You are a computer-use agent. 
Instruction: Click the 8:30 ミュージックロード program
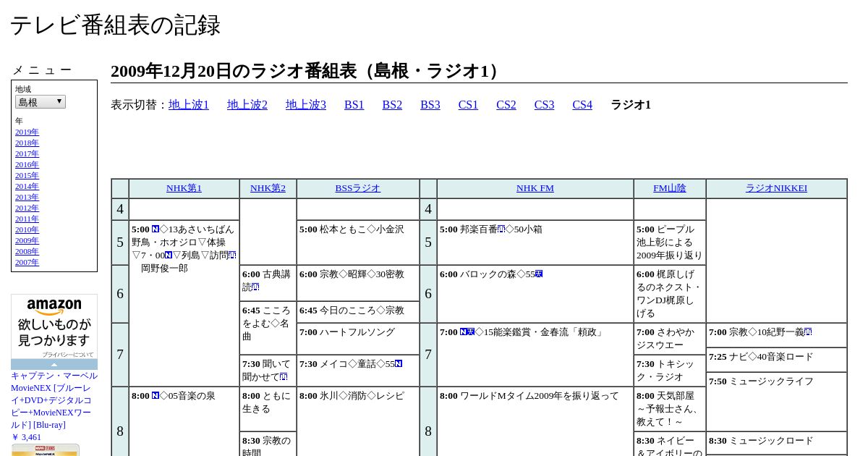click(x=777, y=443)
